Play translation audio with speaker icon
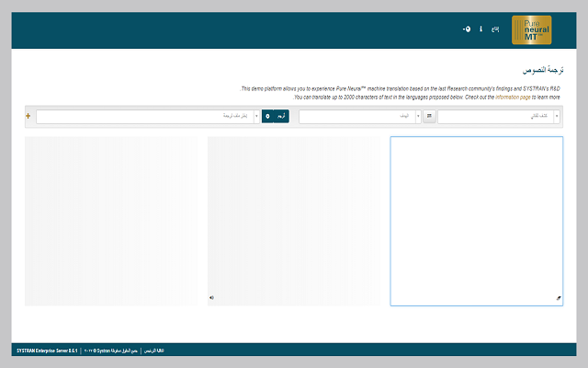 211,297
